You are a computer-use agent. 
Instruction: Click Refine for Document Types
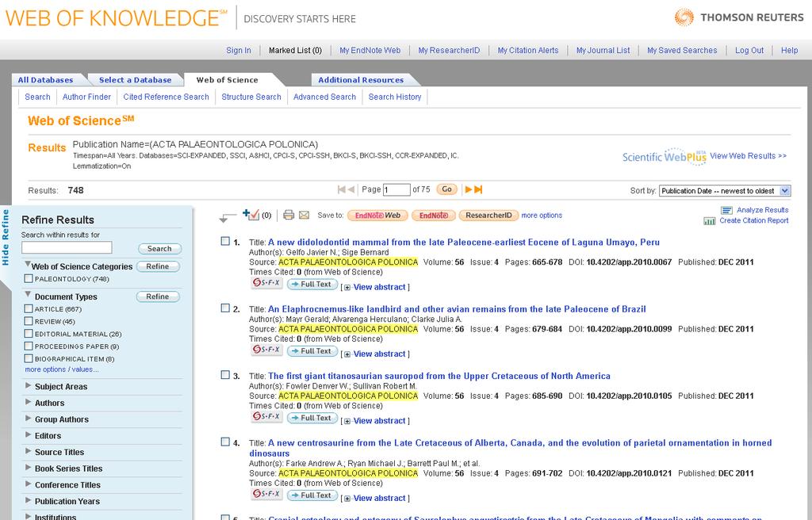pyautogui.click(x=158, y=296)
